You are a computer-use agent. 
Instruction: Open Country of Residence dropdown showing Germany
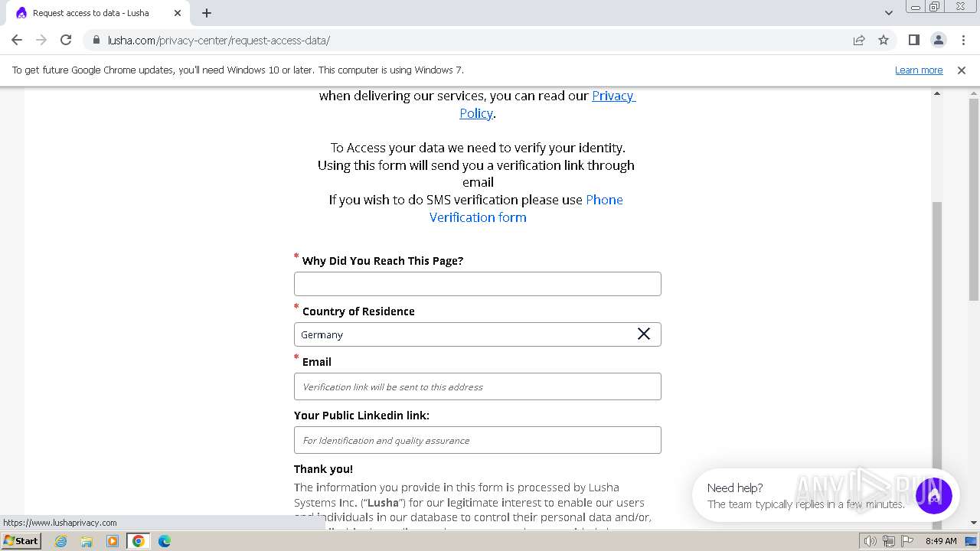tap(478, 334)
